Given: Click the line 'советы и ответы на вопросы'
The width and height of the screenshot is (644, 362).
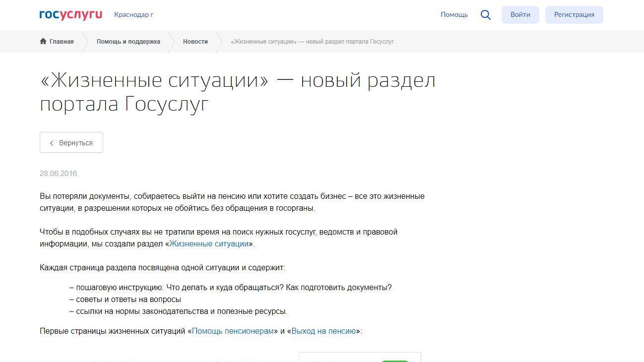Looking at the screenshot, I should 125,300.
